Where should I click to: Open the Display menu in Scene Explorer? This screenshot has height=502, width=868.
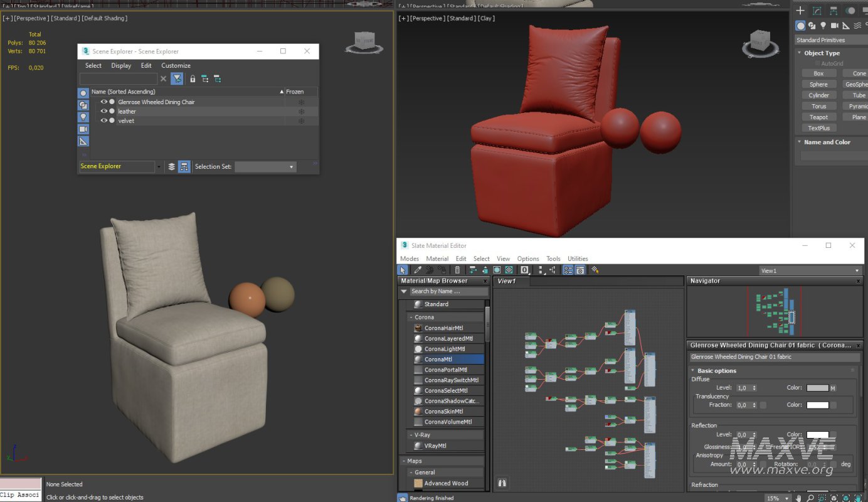(x=121, y=65)
